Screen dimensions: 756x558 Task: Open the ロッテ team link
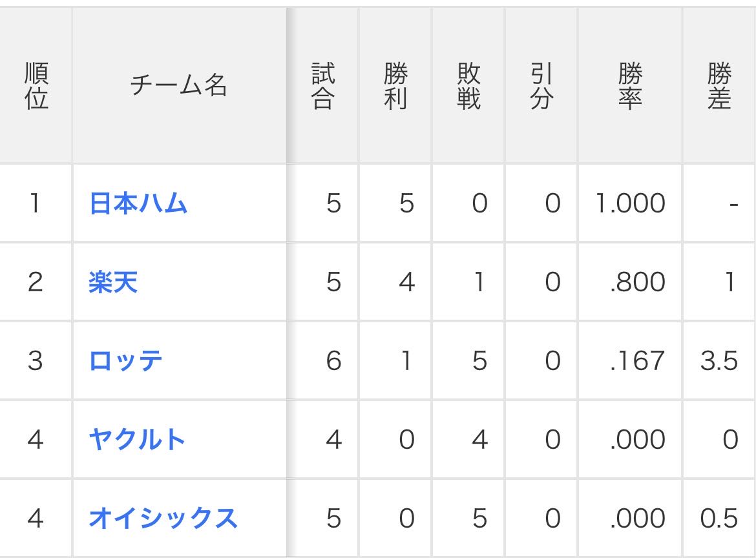(x=125, y=361)
